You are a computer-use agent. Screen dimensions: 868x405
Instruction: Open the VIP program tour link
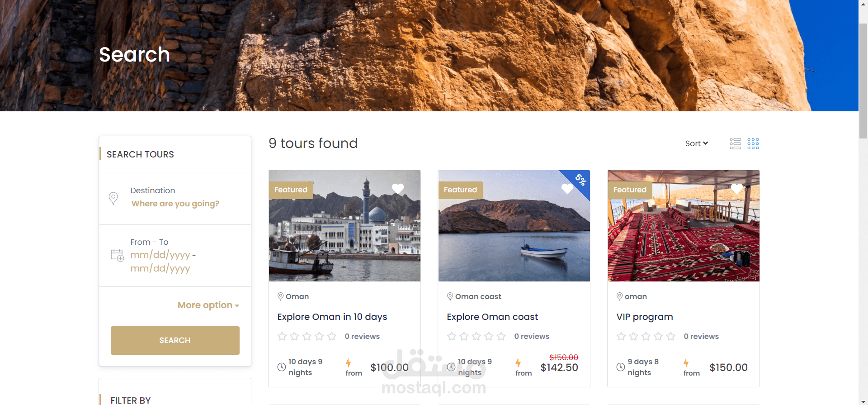click(645, 317)
